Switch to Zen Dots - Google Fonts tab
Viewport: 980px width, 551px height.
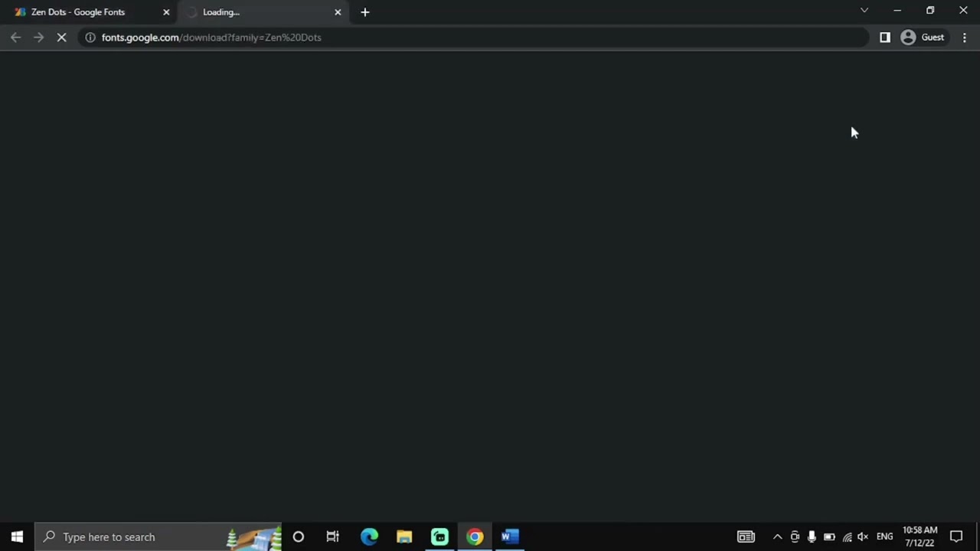[x=88, y=12]
